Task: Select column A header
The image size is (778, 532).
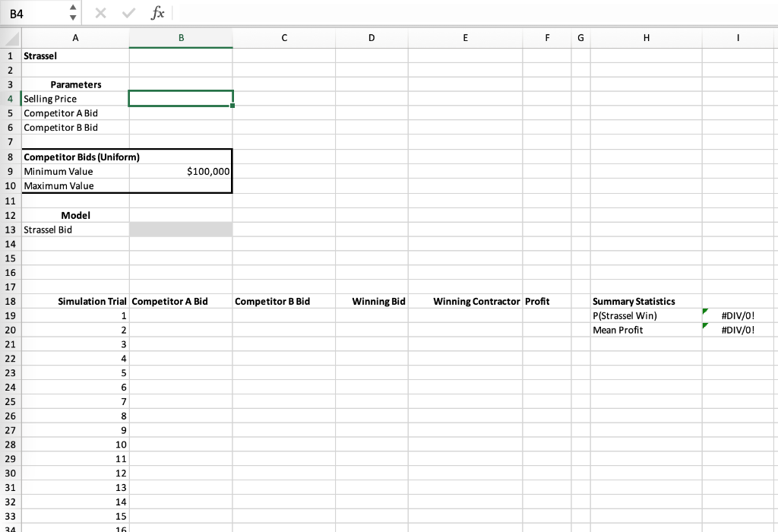Action: [75, 38]
